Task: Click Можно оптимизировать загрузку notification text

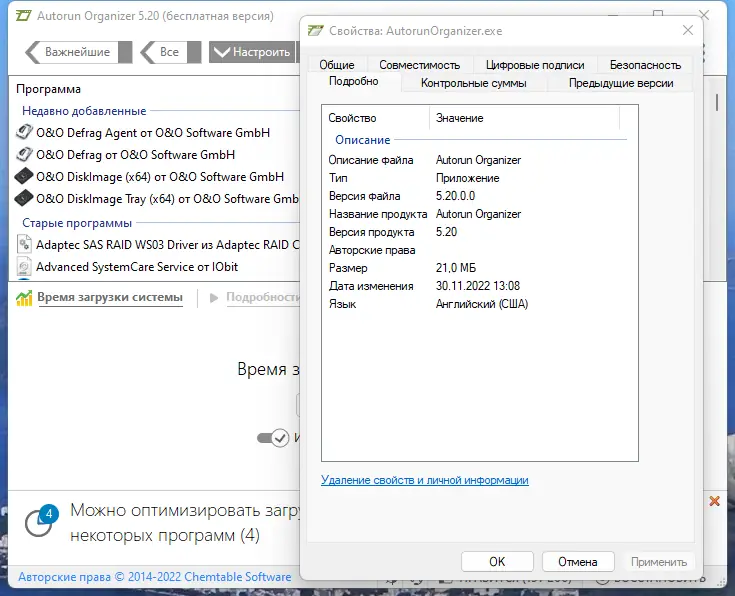Action: coord(185,522)
